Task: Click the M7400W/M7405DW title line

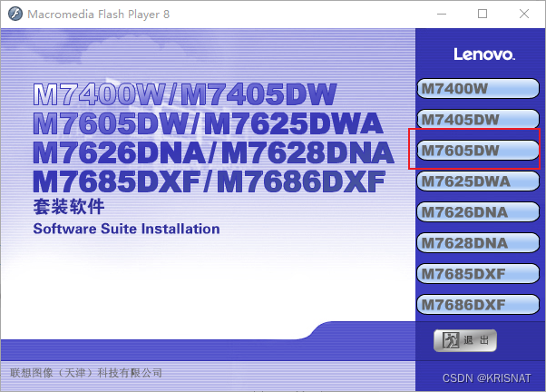Action: point(185,94)
